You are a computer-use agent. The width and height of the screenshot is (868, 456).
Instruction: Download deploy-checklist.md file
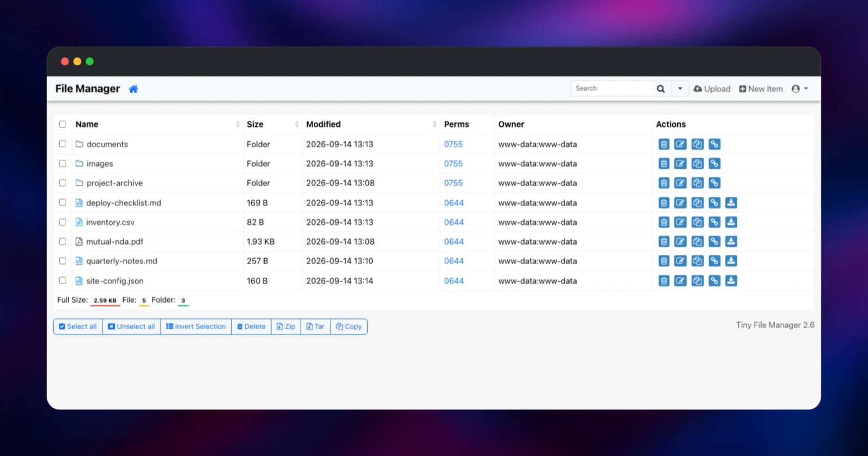731,203
